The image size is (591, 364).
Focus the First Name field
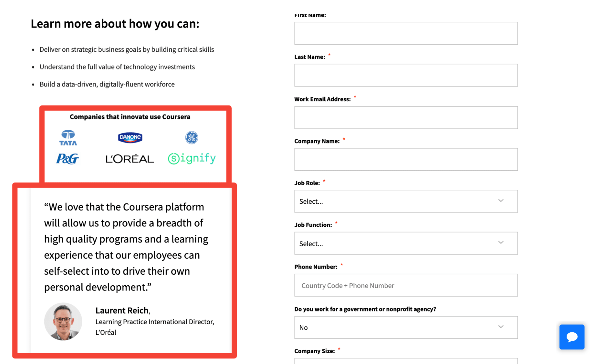406,33
